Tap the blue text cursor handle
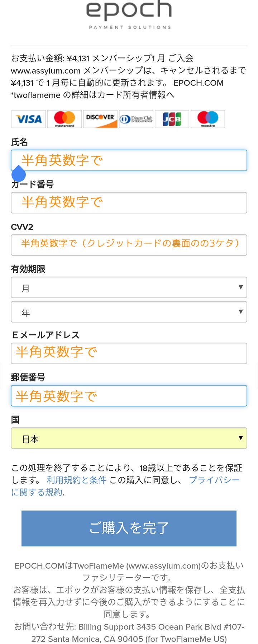 (x=19, y=174)
